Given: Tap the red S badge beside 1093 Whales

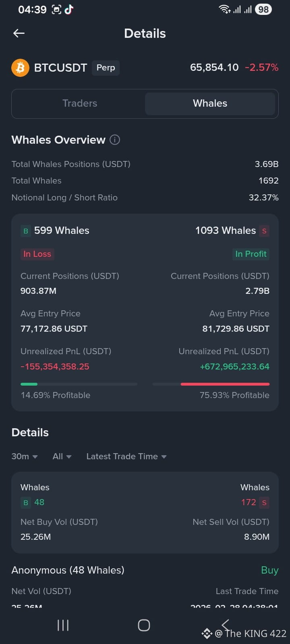Looking at the screenshot, I should [264, 231].
